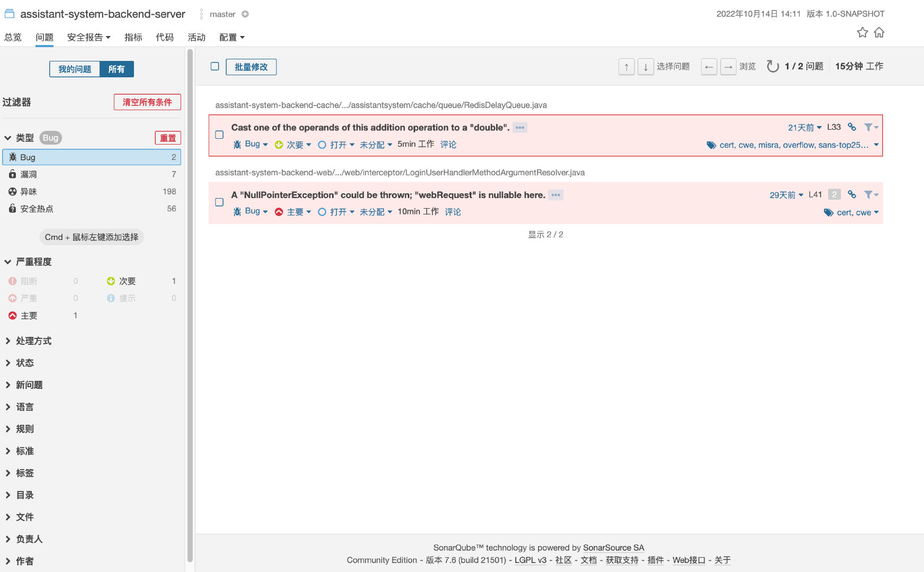Open the 指标 tab
Viewport: 924px width, 572px height.
[133, 37]
